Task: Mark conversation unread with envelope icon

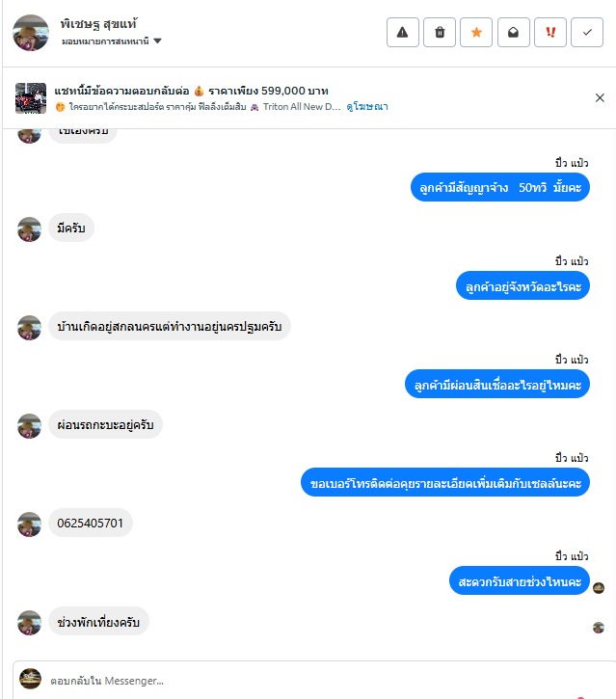Action: tap(514, 32)
